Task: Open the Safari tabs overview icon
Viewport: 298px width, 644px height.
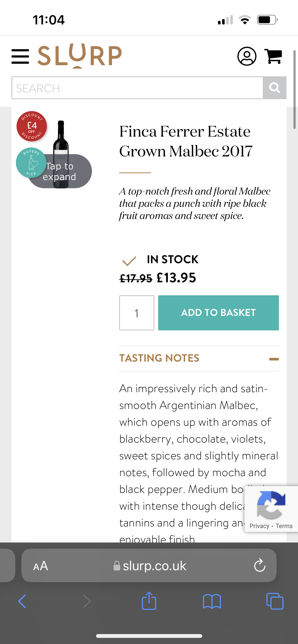Action: click(275, 602)
